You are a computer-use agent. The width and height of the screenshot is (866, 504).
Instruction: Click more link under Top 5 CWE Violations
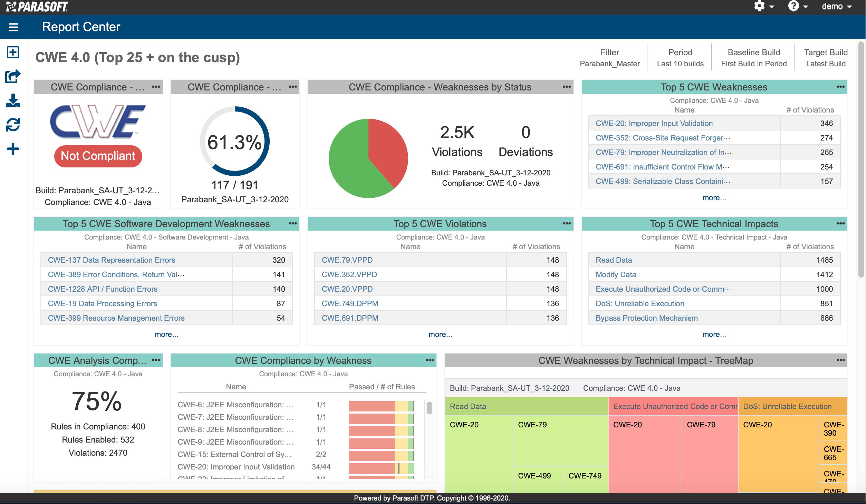[x=440, y=333]
